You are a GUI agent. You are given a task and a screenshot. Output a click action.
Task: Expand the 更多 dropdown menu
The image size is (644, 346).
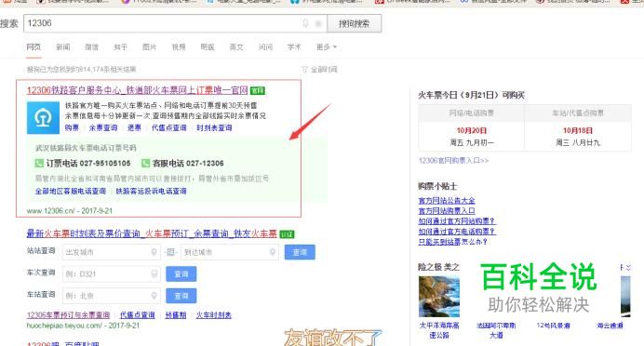(x=327, y=47)
